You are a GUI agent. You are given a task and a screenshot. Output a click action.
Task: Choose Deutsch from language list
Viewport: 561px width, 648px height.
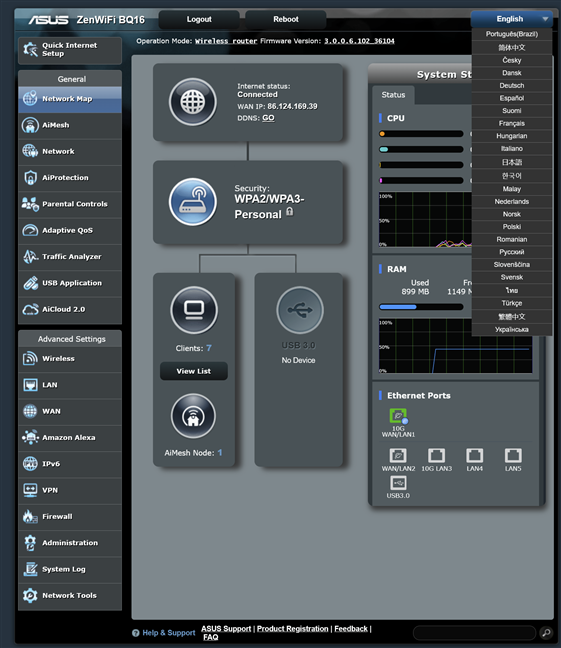point(512,86)
